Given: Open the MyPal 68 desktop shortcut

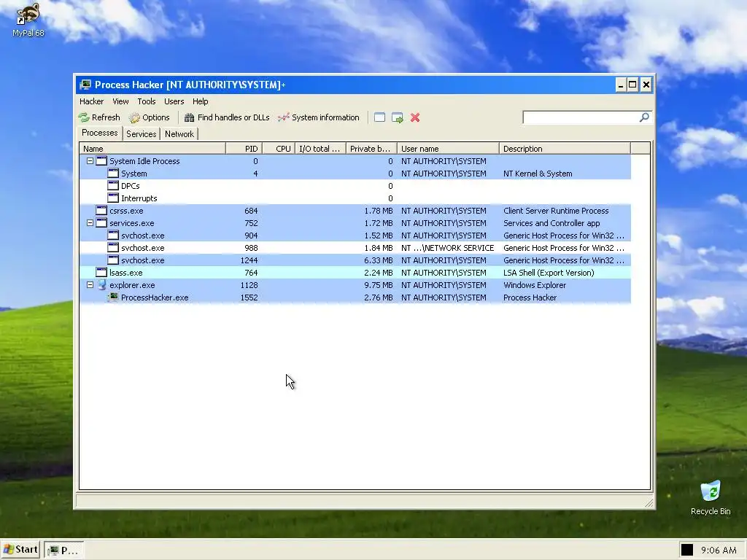Looking at the screenshot, I should pyautogui.click(x=28, y=20).
